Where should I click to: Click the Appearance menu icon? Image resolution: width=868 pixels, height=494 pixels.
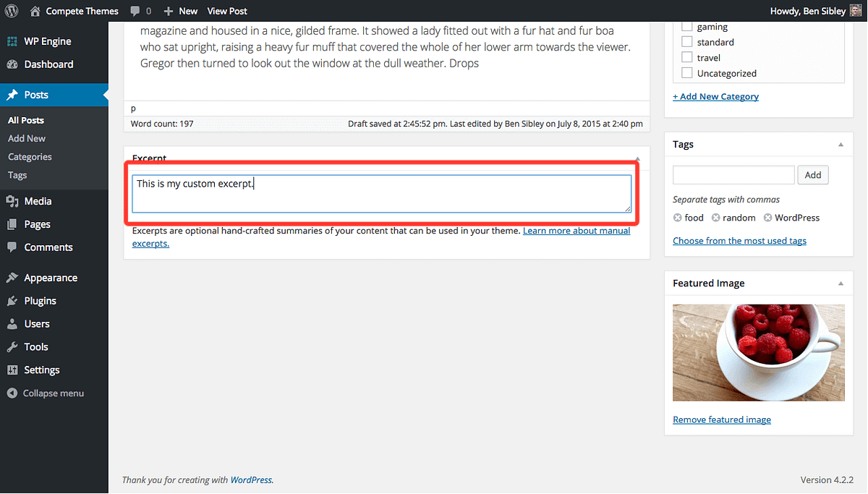13,277
